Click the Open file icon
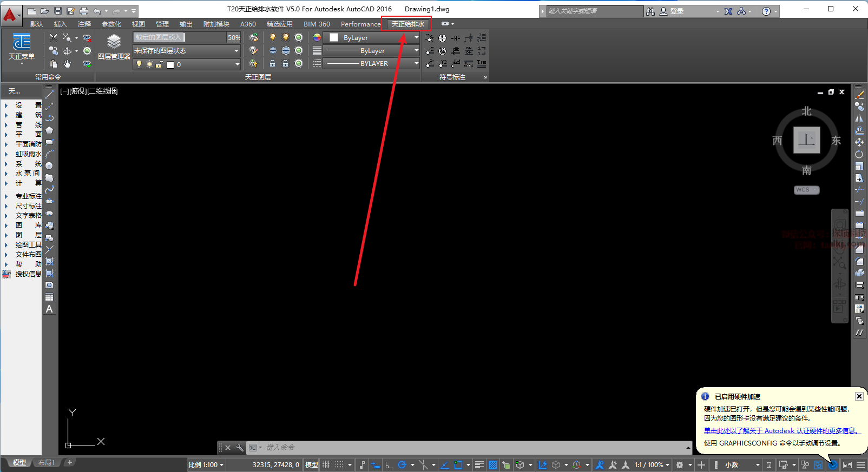The height and width of the screenshot is (472, 868). pyautogui.click(x=45, y=11)
